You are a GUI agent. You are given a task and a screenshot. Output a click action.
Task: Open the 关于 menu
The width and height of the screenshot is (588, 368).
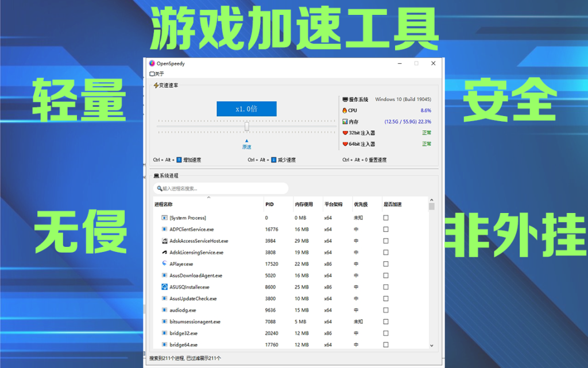[157, 74]
